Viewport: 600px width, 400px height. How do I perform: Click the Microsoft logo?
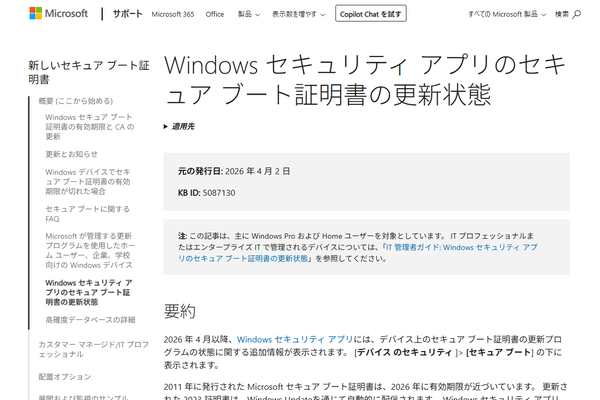(59, 13)
